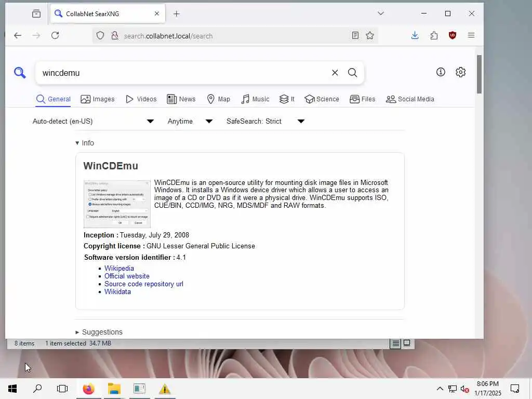Click the Firefox back arrow
The width and height of the screenshot is (532, 399).
click(18, 35)
